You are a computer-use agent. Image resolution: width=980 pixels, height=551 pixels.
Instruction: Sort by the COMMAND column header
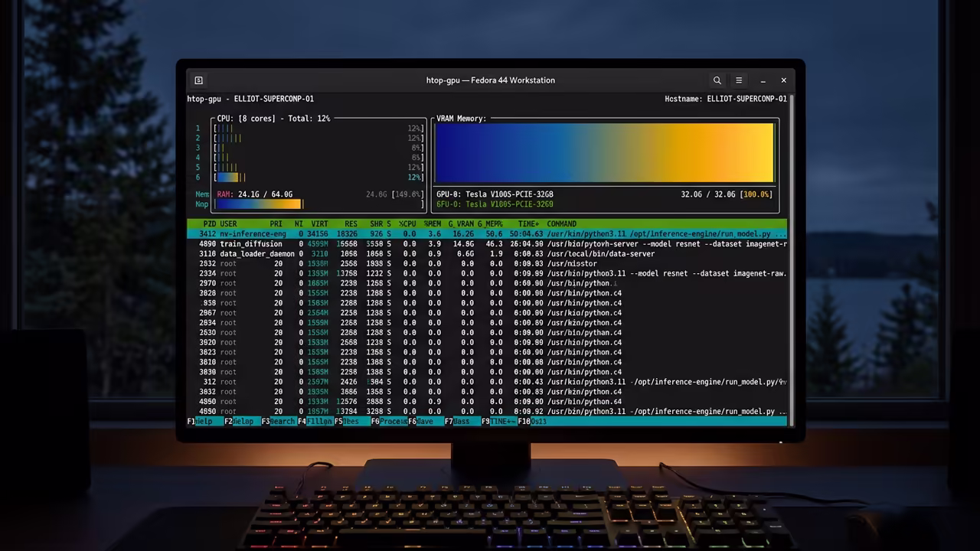tap(562, 223)
